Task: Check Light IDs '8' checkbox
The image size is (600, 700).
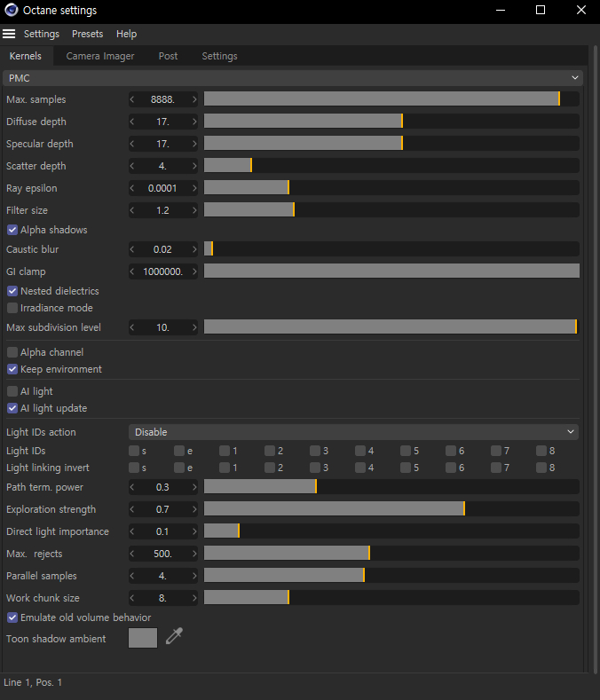Action: 541,451
